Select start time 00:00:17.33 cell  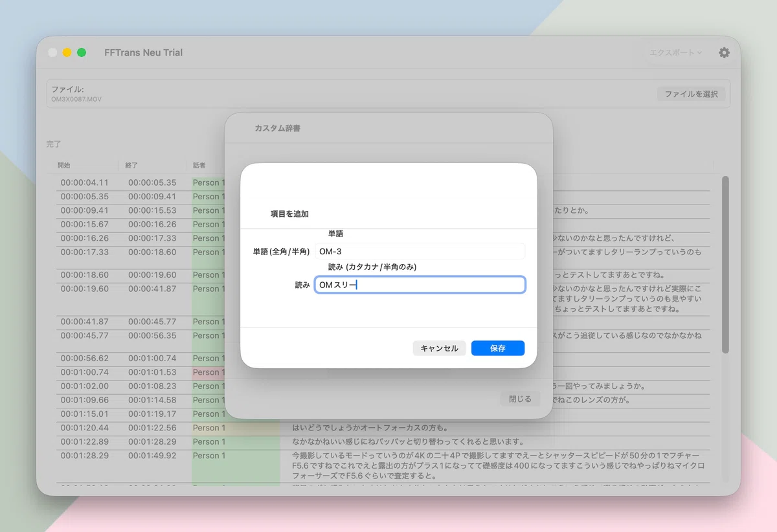pos(85,252)
